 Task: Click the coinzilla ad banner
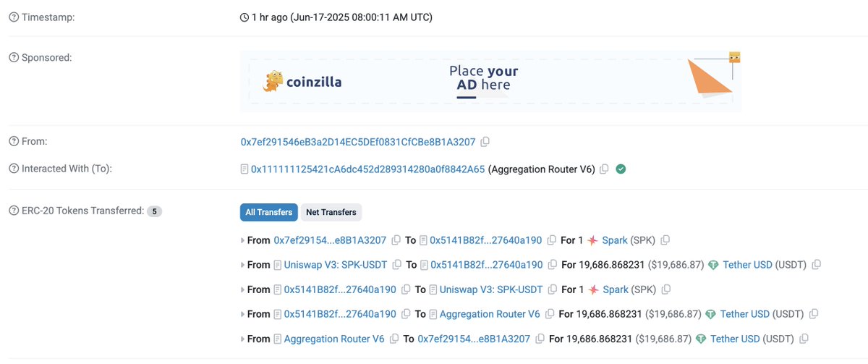coord(491,80)
